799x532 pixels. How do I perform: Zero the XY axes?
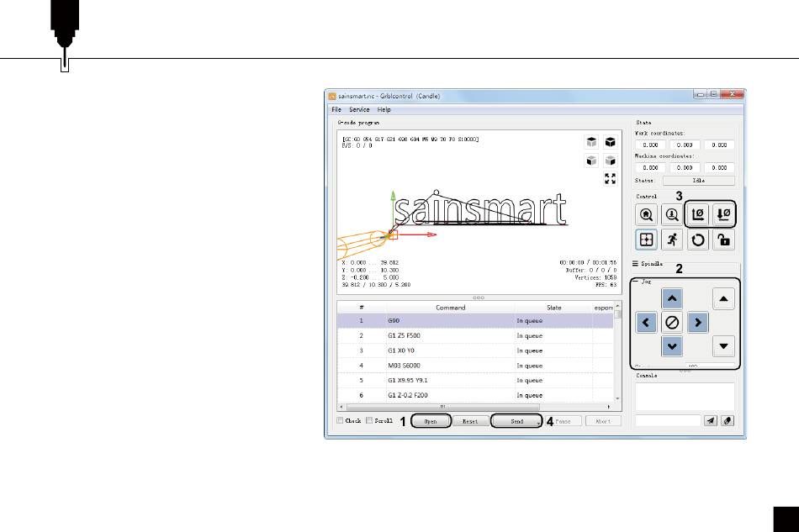click(697, 215)
